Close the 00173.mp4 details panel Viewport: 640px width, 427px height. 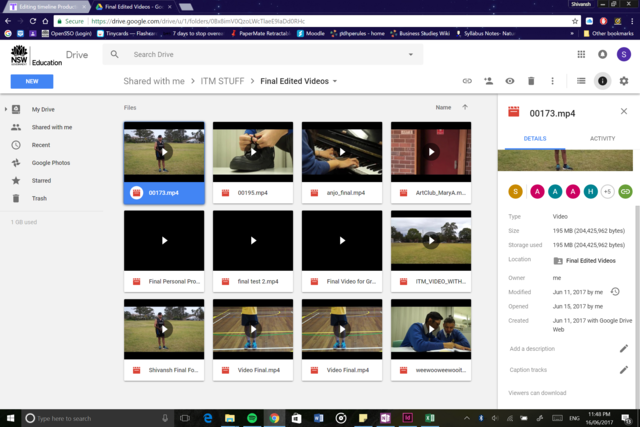point(624,111)
